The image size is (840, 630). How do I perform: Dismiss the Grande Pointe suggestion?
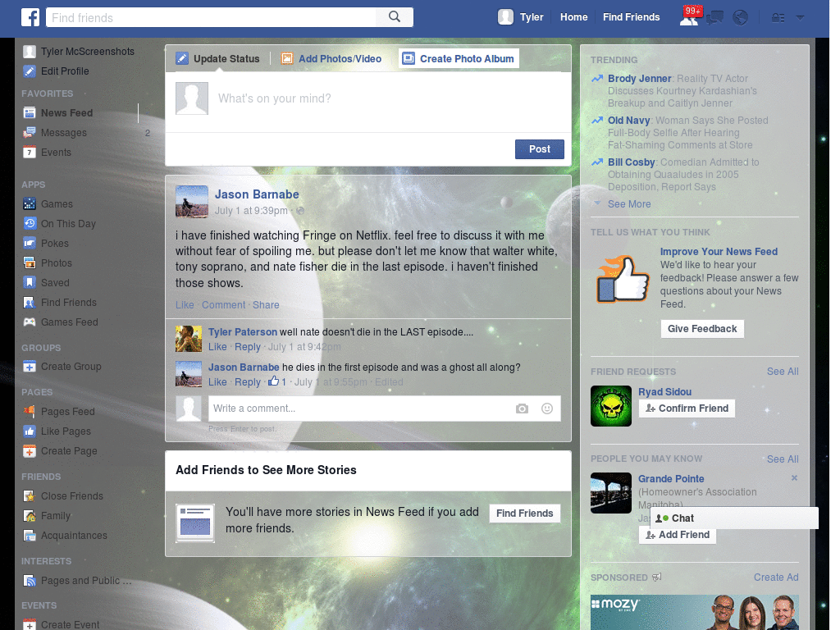pyautogui.click(x=794, y=478)
